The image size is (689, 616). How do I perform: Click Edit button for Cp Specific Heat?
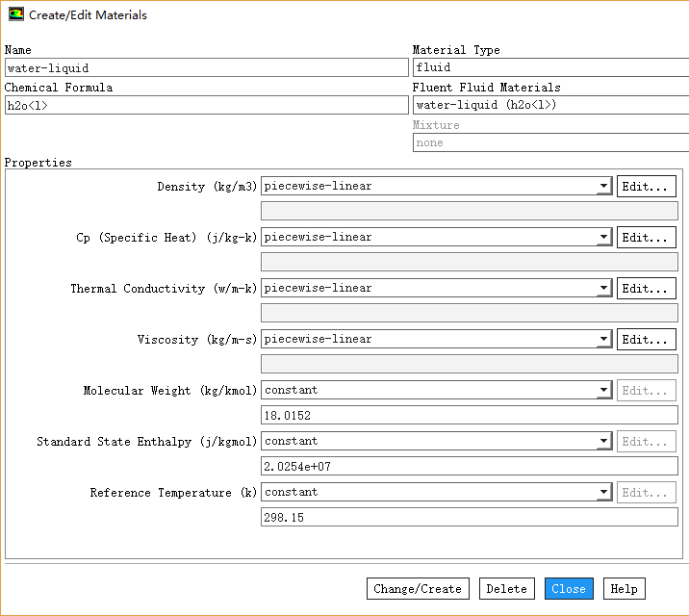tap(646, 238)
